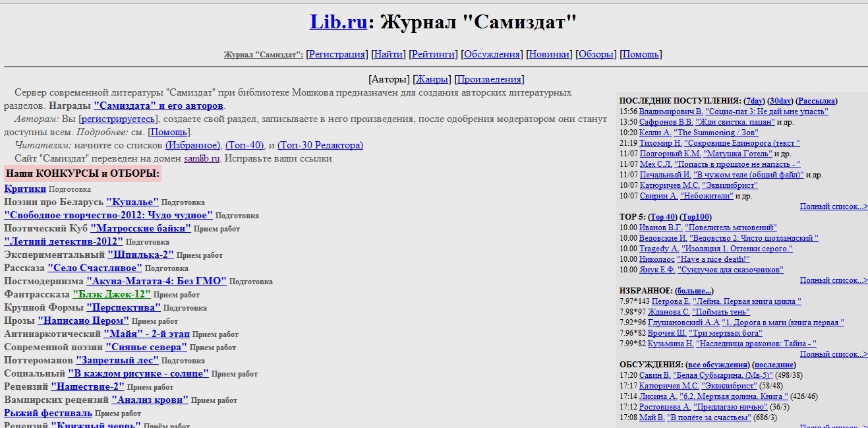Image resolution: width=868 pixels, height=428 pixels.
Task: Open author Владимирович В. link
Action: click(671, 111)
